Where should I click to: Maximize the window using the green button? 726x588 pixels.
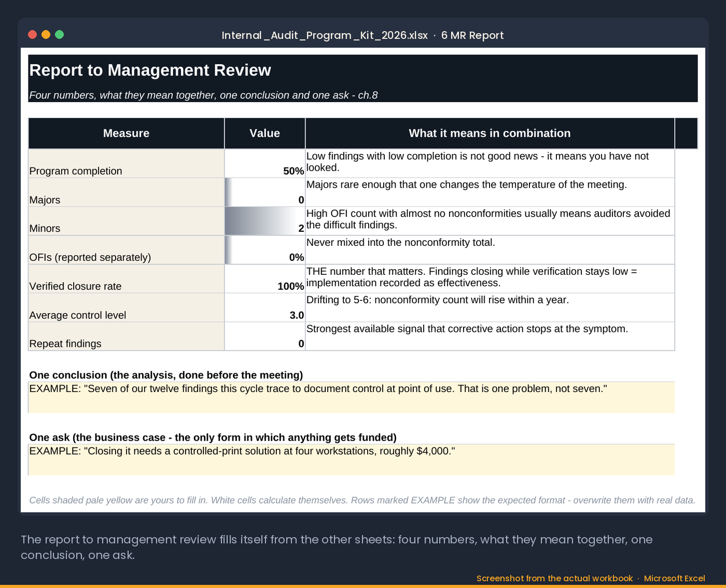tap(59, 35)
